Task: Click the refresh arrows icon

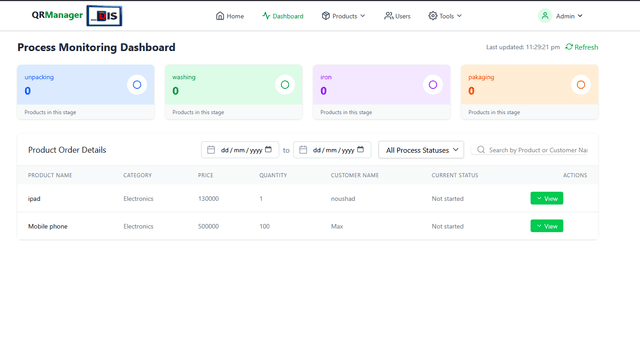Action: 569,47
